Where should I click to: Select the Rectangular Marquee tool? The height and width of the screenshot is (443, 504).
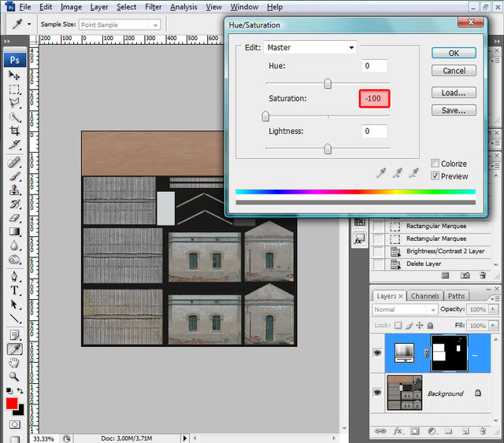14,89
